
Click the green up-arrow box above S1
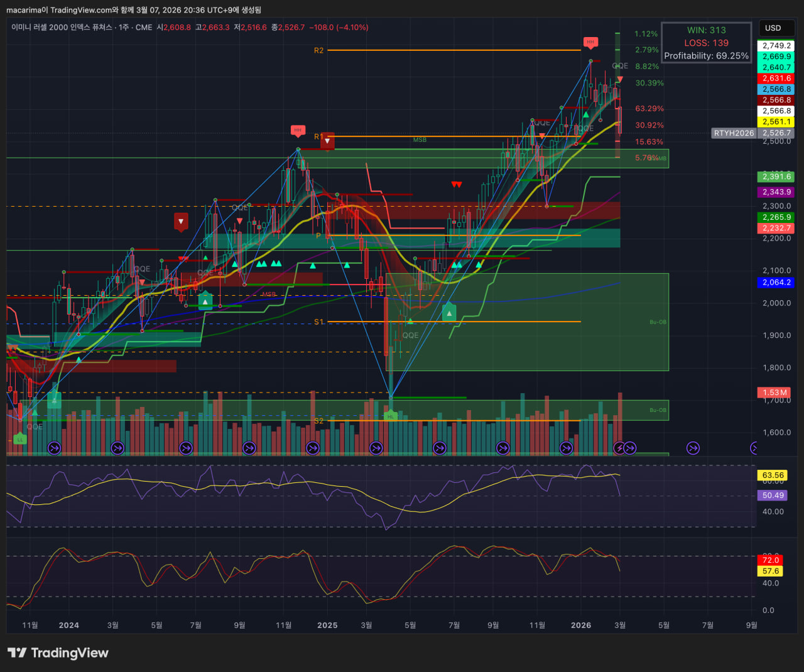pyautogui.click(x=449, y=313)
